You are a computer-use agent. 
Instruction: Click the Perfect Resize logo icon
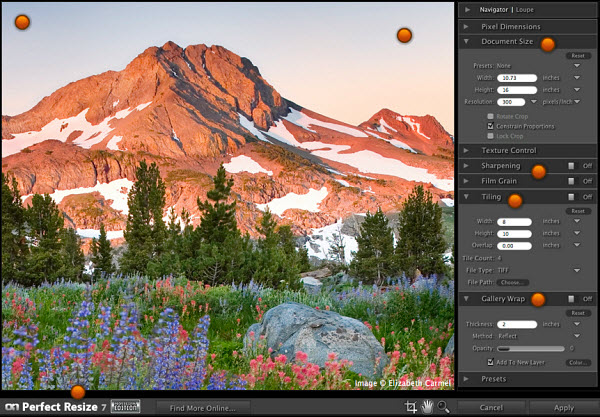click(11, 407)
